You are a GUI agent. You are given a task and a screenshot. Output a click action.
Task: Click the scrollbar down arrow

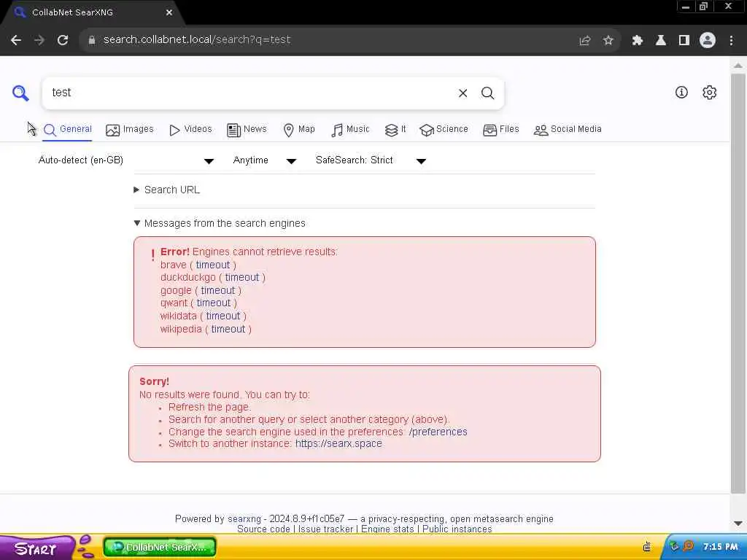coord(738,524)
